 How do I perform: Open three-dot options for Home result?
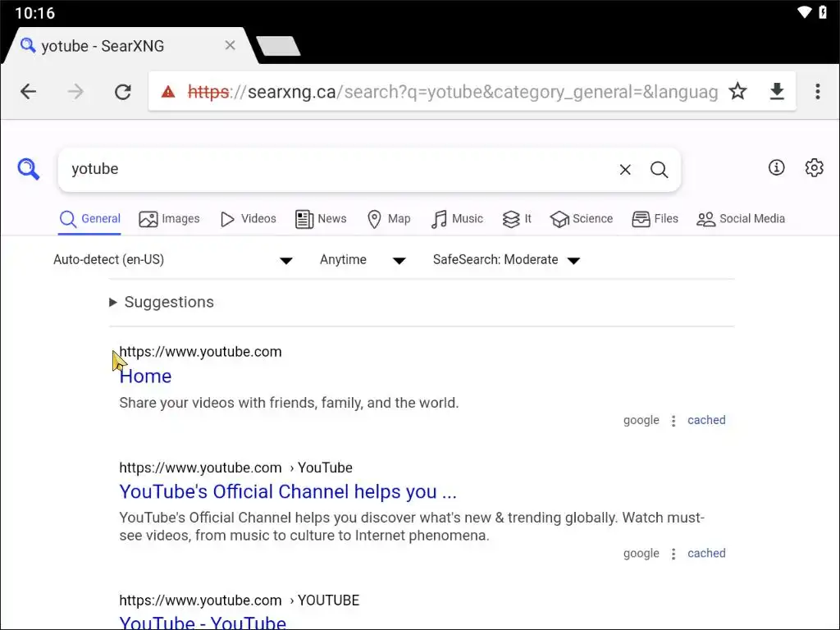click(673, 421)
